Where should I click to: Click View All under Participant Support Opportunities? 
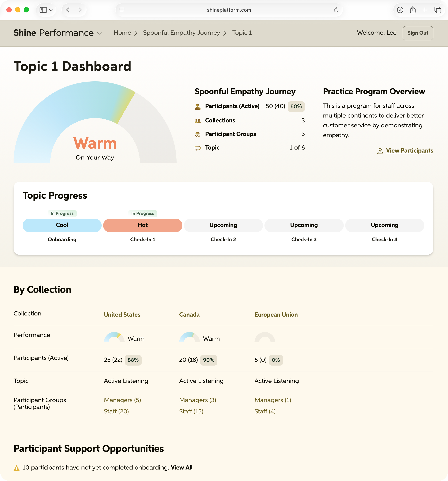pos(182,467)
